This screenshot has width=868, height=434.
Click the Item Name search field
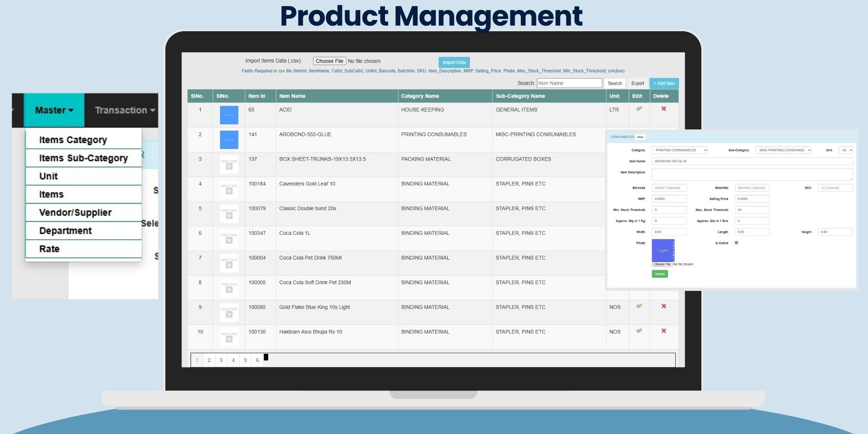pos(569,83)
